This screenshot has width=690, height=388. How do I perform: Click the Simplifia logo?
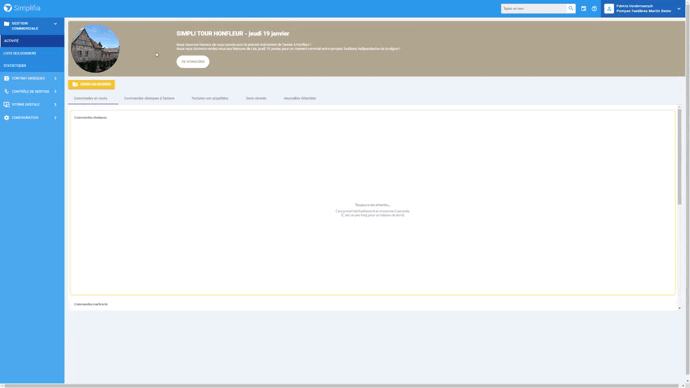pyautogui.click(x=22, y=8)
